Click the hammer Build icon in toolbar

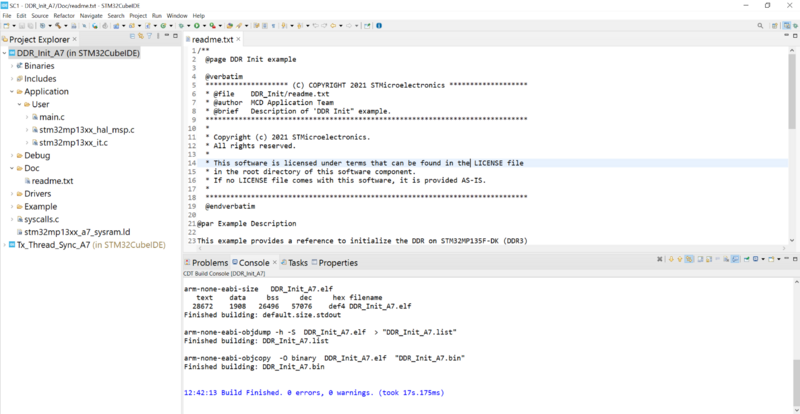tap(58, 26)
